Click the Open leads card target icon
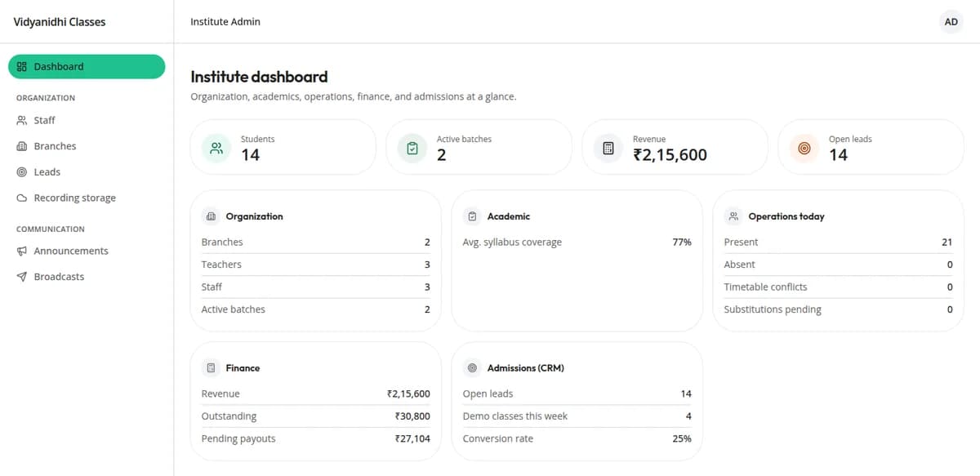 pos(804,149)
